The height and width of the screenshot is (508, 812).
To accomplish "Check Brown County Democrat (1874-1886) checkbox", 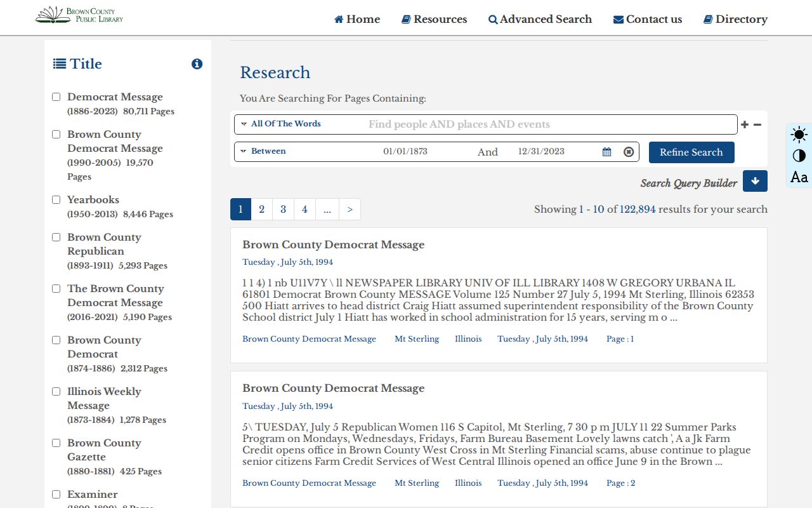I will [56, 340].
